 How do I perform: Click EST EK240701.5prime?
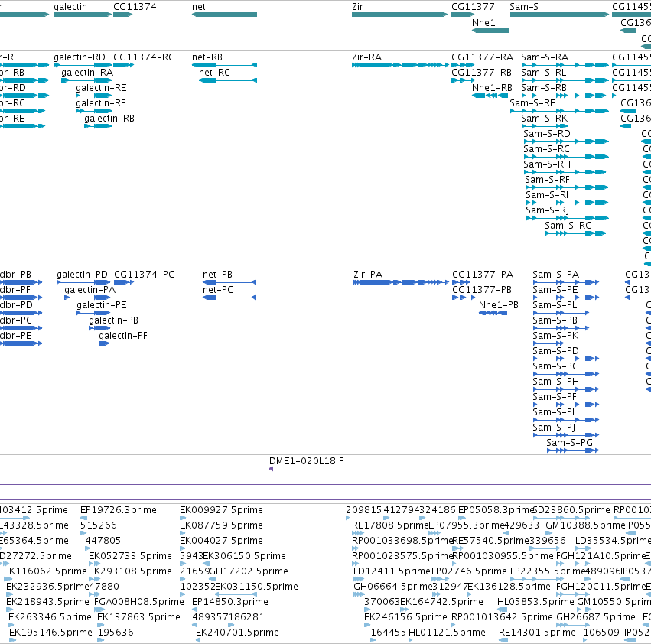197,640
